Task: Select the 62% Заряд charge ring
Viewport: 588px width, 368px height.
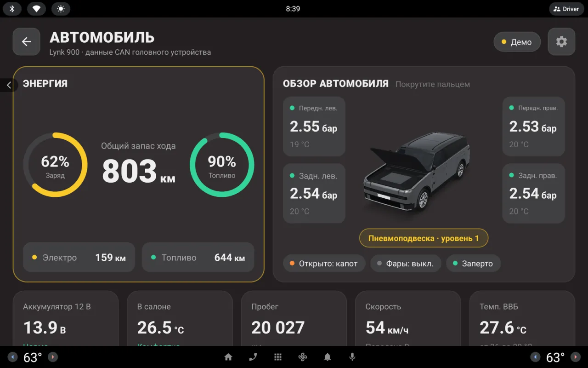Action: pyautogui.click(x=55, y=165)
